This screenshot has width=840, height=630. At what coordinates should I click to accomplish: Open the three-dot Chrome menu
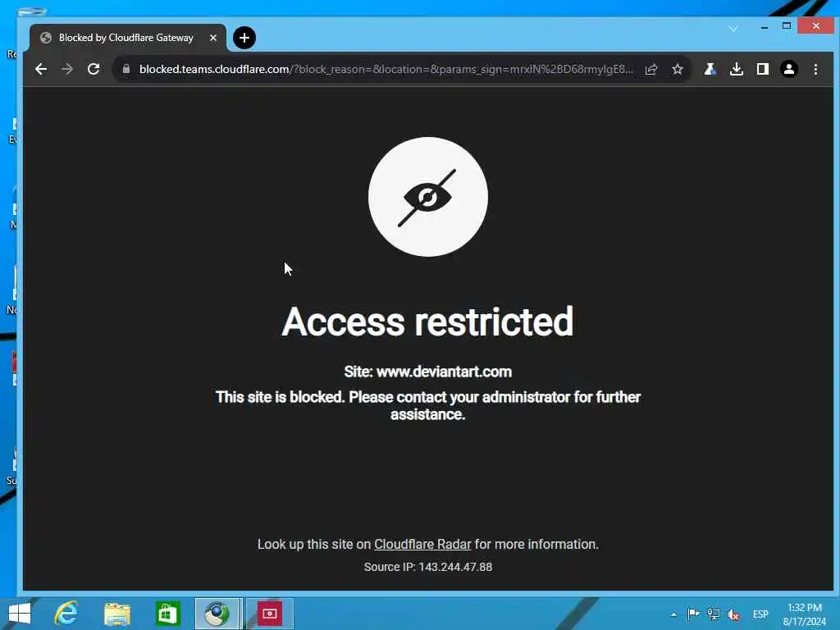pyautogui.click(x=815, y=69)
